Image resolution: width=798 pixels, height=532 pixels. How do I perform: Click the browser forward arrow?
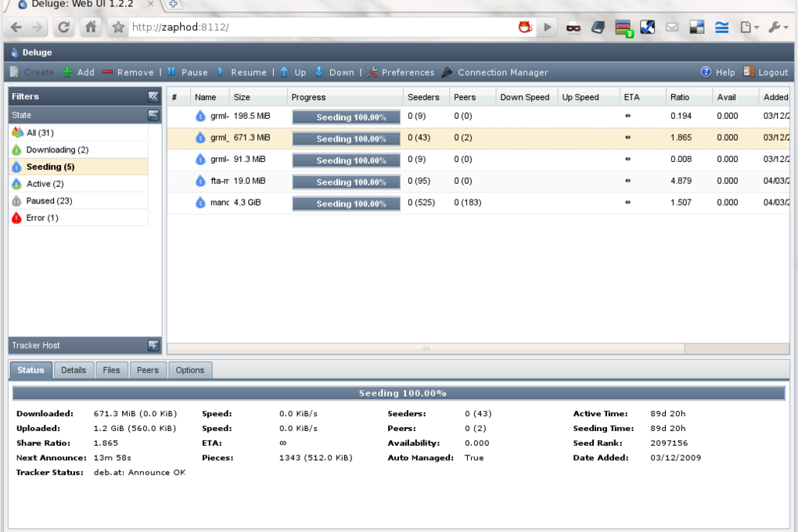click(x=37, y=27)
